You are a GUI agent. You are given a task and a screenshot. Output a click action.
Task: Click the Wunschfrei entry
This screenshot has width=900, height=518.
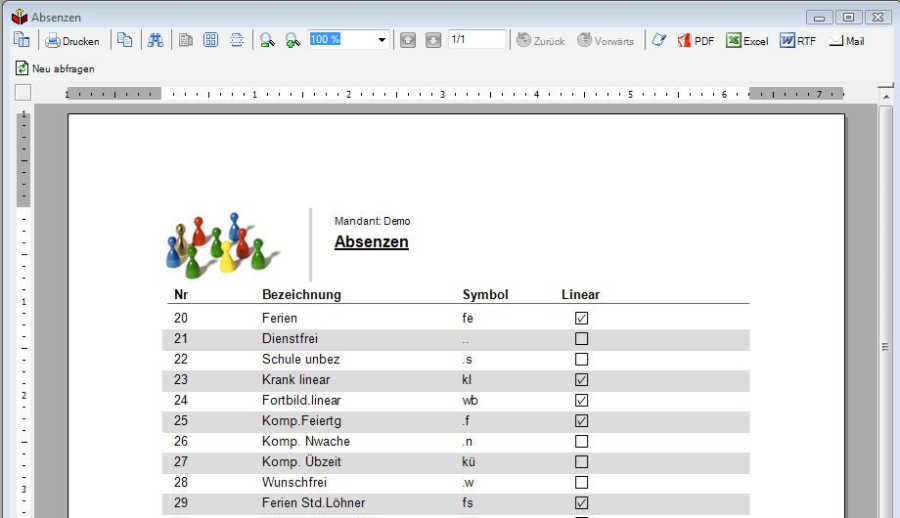(294, 482)
